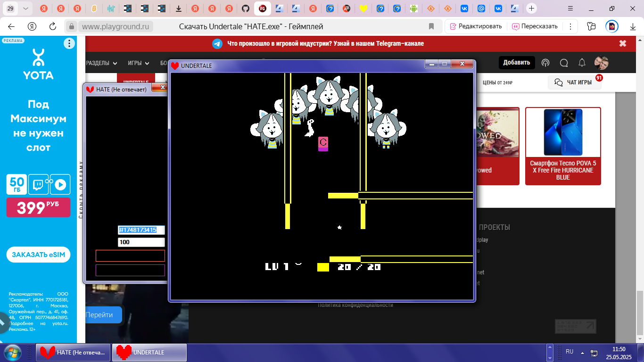
Task: Click the input field containing 100
Action: (141, 242)
